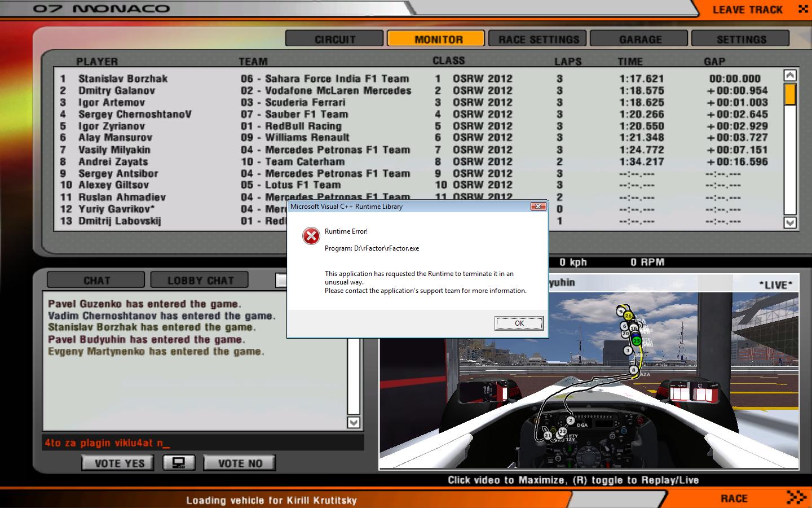Image resolution: width=812 pixels, height=508 pixels.
Task: Click chat line about Vadim Chernoshtanov
Action: click(162, 316)
